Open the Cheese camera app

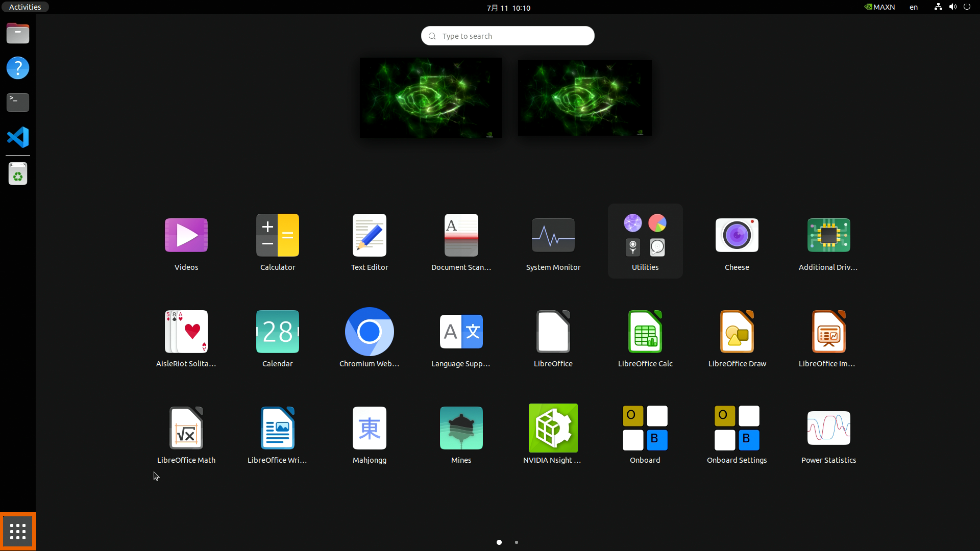click(x=737, y=235)
